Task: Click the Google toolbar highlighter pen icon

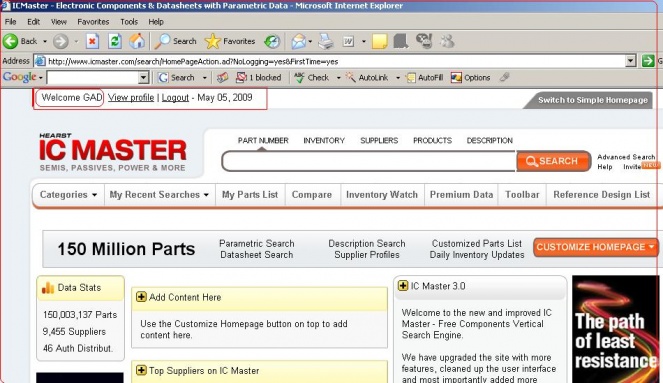Action: point(504,77)
